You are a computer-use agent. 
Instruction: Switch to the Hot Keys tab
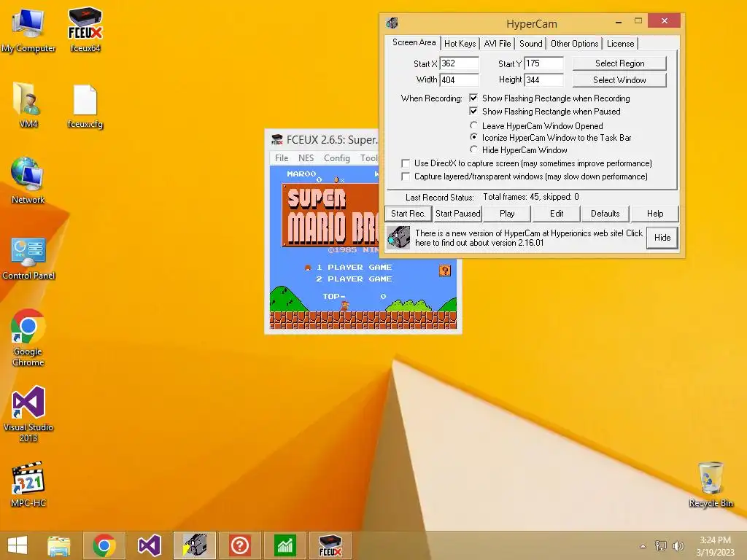tap(460, 44)
